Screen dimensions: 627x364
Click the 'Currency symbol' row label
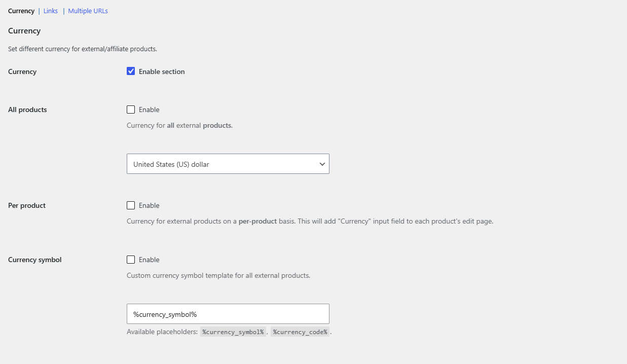35,260
